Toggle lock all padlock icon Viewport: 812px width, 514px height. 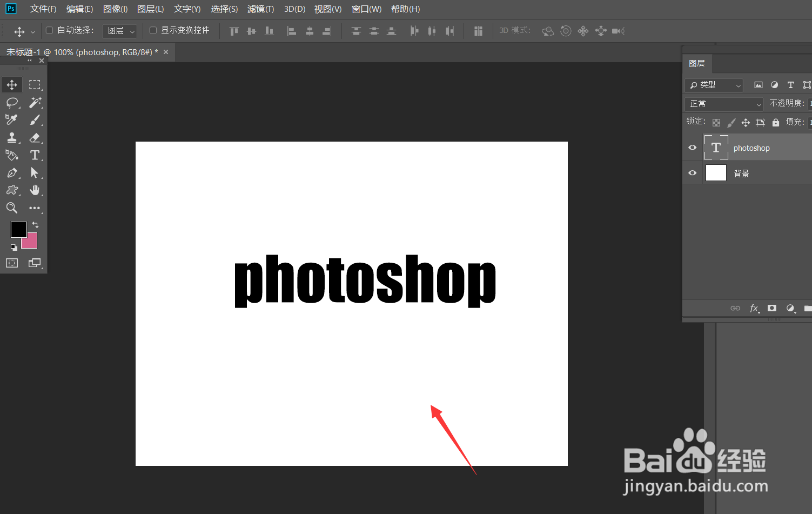[776, 123]
